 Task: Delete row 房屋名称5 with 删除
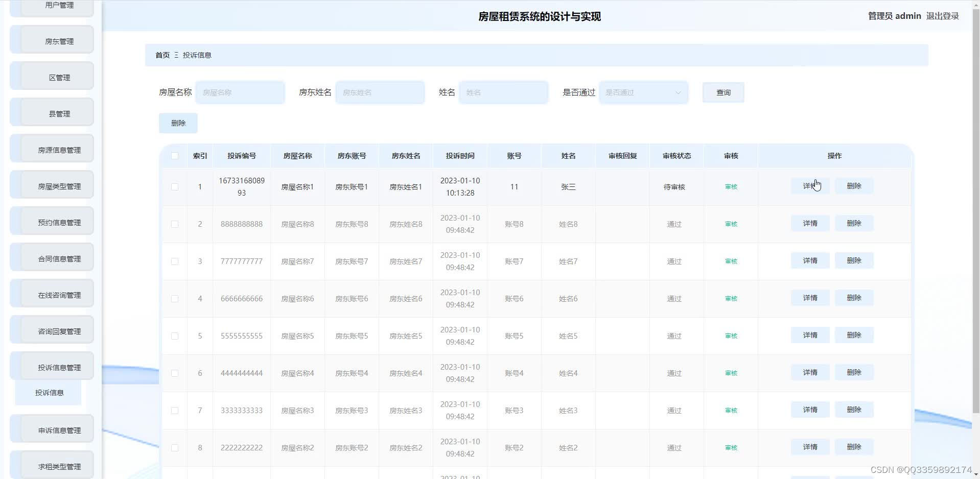pyautogui.click(x=854, y=335)
